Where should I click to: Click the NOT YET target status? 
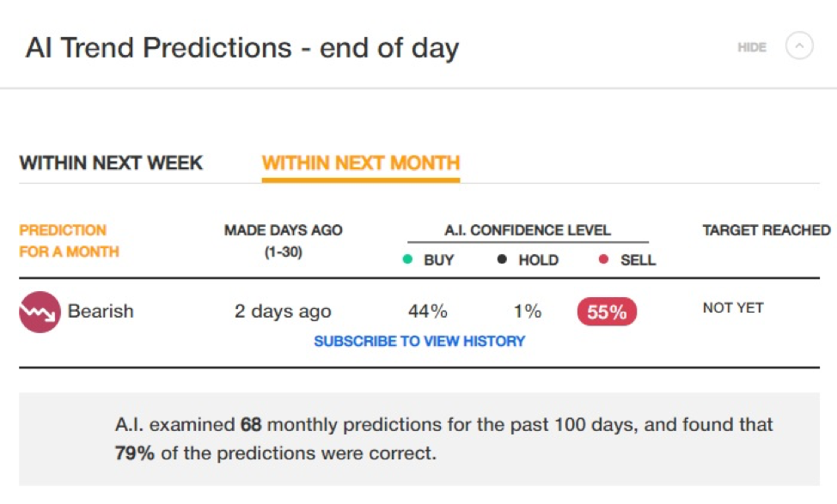tap(733, 307)
